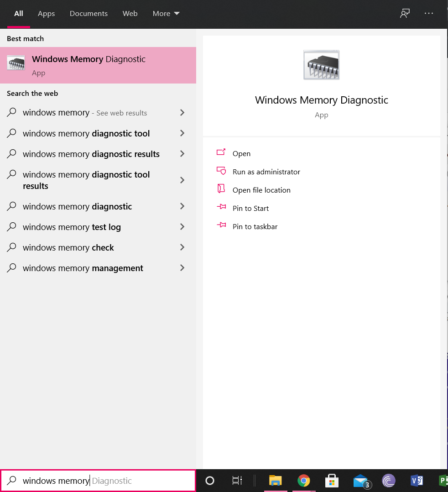This screenshot has width=448, height=492.
Task: Click Run as administrator
Action: [x=266, y=172]
